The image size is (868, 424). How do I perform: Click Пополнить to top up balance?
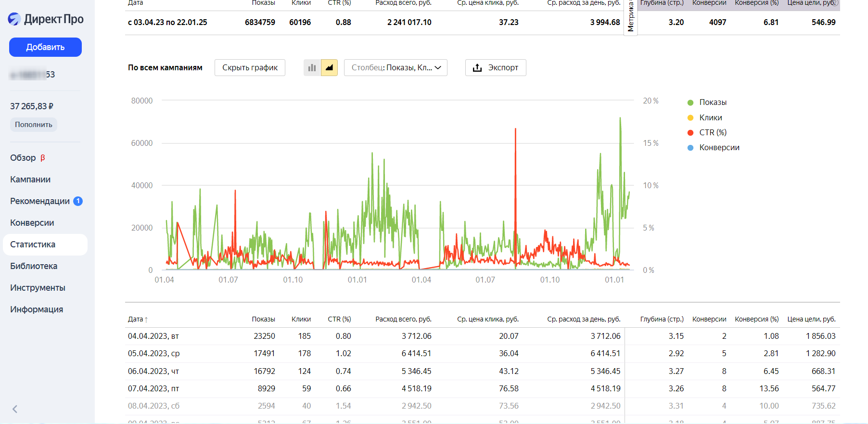[x=34, y=125]
